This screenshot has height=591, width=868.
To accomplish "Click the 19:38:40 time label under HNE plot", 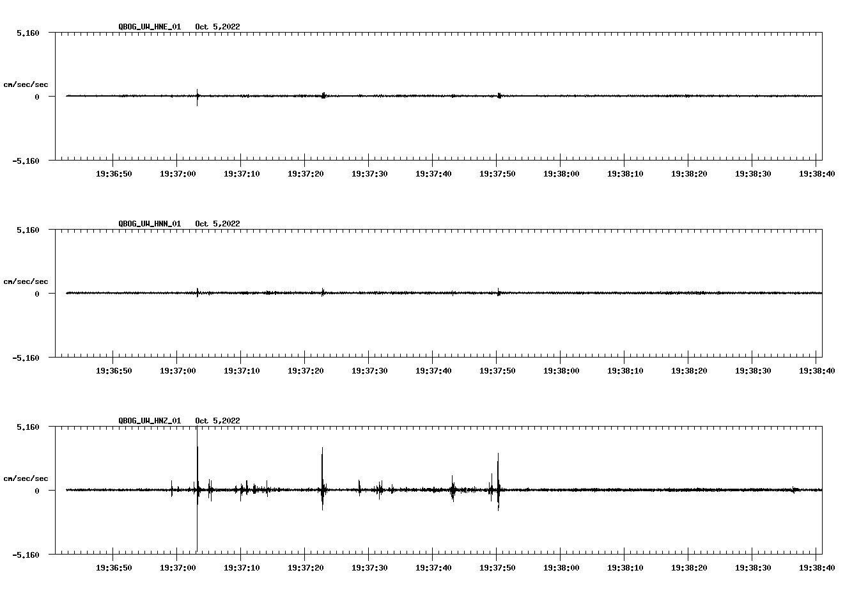I will point(817,174).
